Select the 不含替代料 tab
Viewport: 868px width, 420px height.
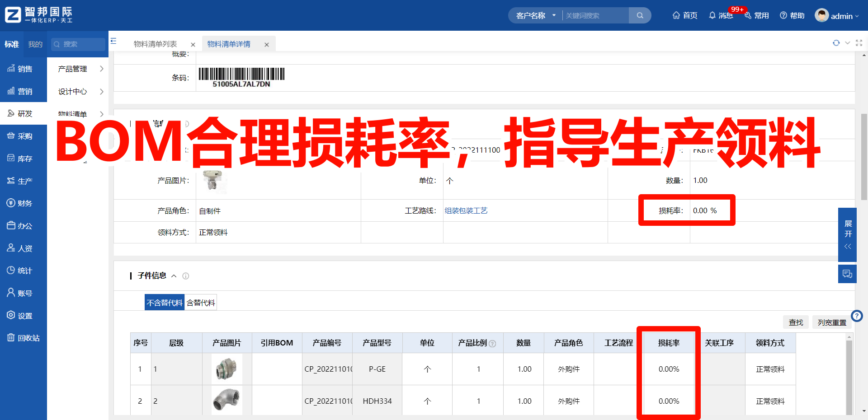(x=165, y=302)
